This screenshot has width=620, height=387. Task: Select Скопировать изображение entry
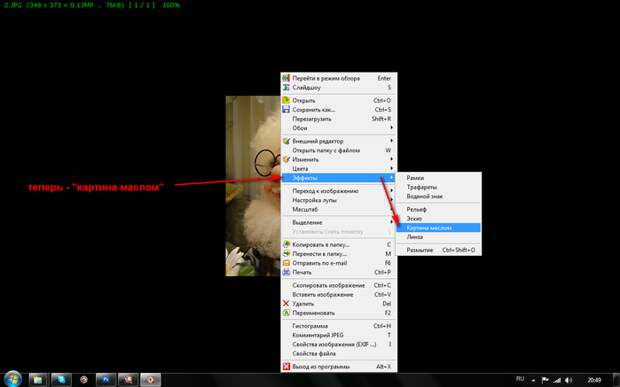tap(339, 285)
